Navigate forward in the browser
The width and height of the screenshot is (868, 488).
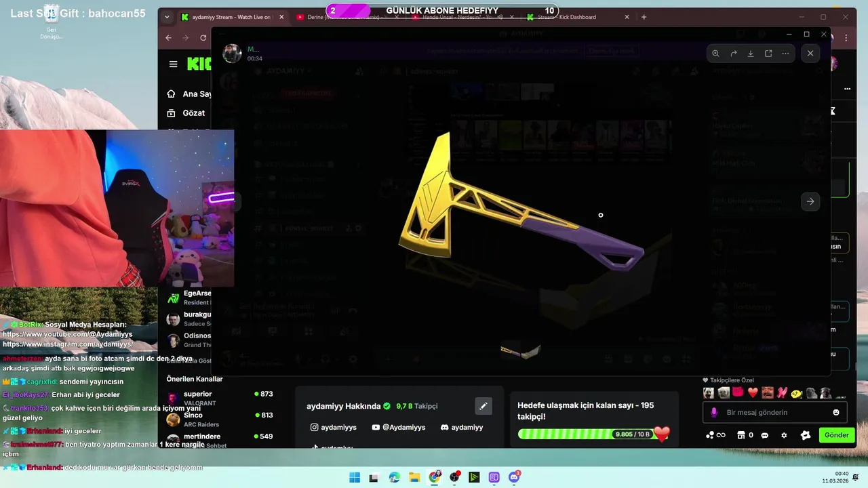[186, 38]
